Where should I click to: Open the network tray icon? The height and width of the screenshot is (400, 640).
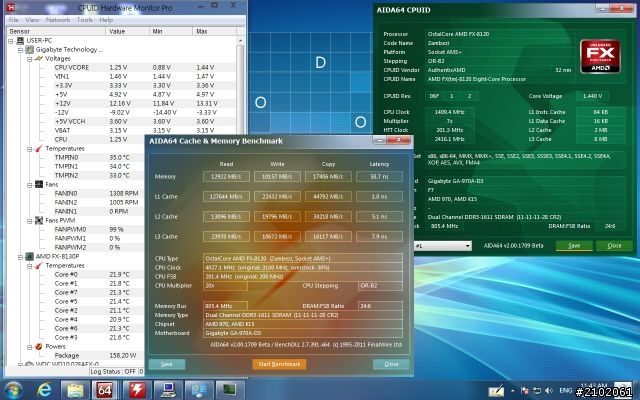point(537,391)
